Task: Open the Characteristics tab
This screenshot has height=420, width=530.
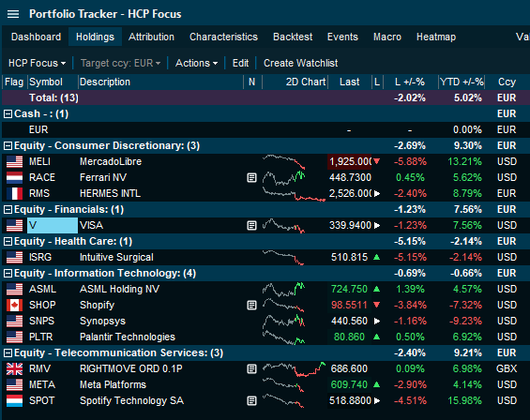Action: 223,37
